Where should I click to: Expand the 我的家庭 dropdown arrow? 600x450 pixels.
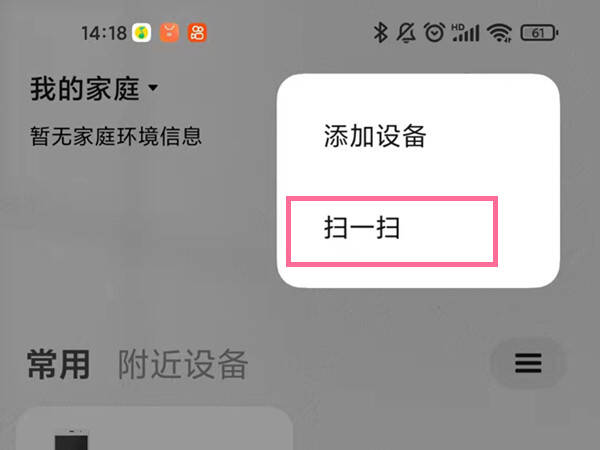[153, 88]
